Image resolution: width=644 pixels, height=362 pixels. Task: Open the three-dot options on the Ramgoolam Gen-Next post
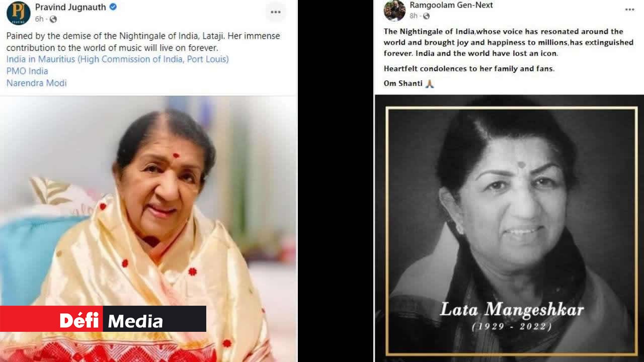pyautogui.click(x=629, y=10)
